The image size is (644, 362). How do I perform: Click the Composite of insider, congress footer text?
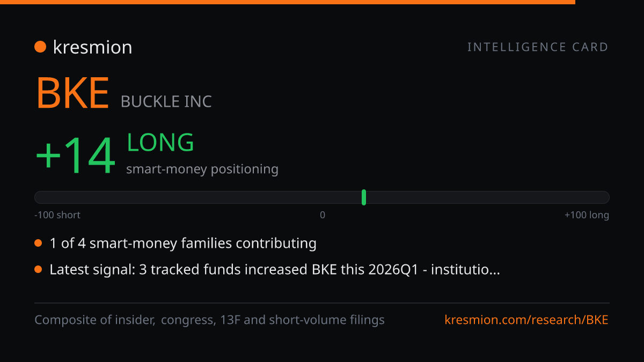tap(209, 320)
